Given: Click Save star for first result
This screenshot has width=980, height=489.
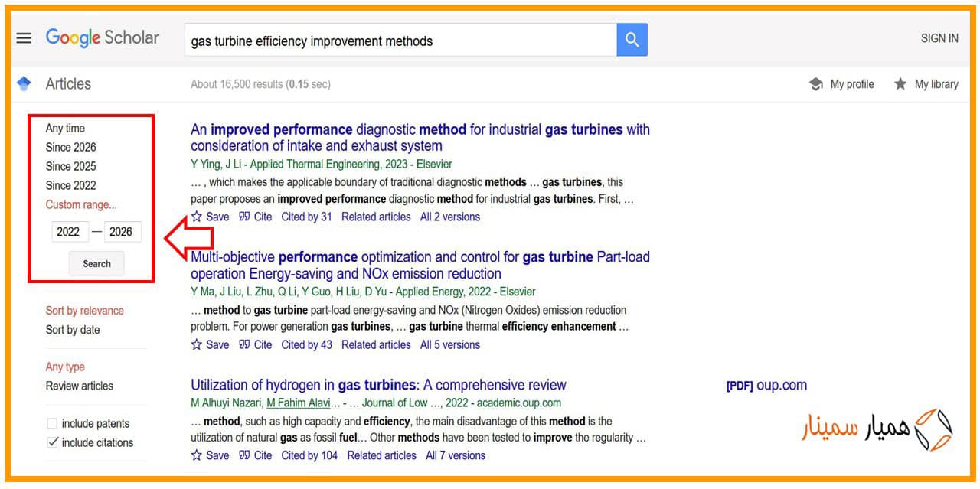Looking at the screenshot, I should point(197,217).
